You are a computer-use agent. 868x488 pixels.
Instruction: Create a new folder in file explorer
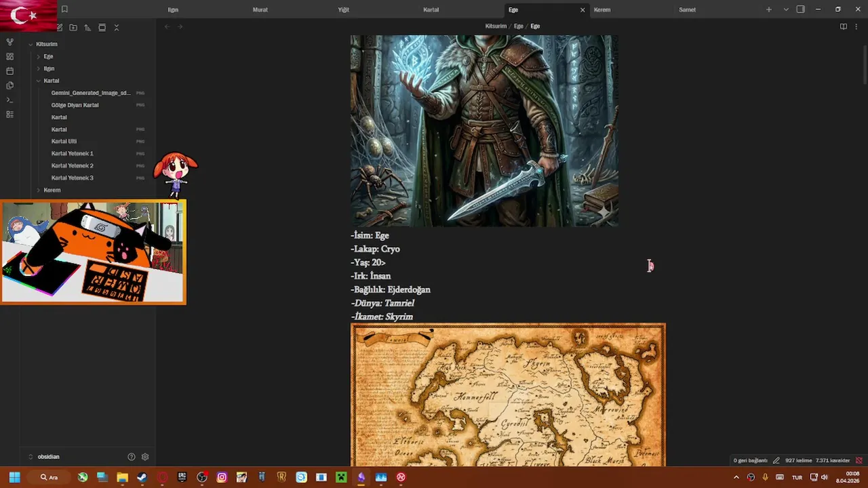(x=73, y=28)
